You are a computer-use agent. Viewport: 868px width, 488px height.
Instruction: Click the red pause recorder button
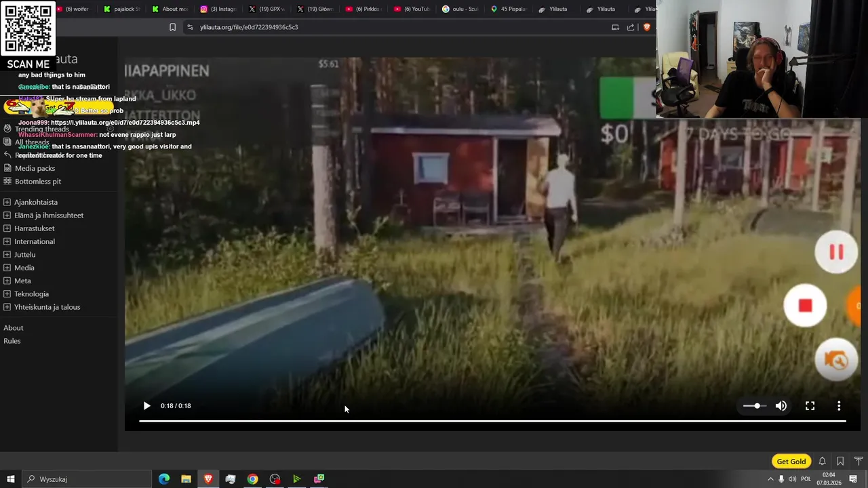(x=836, y=252)
